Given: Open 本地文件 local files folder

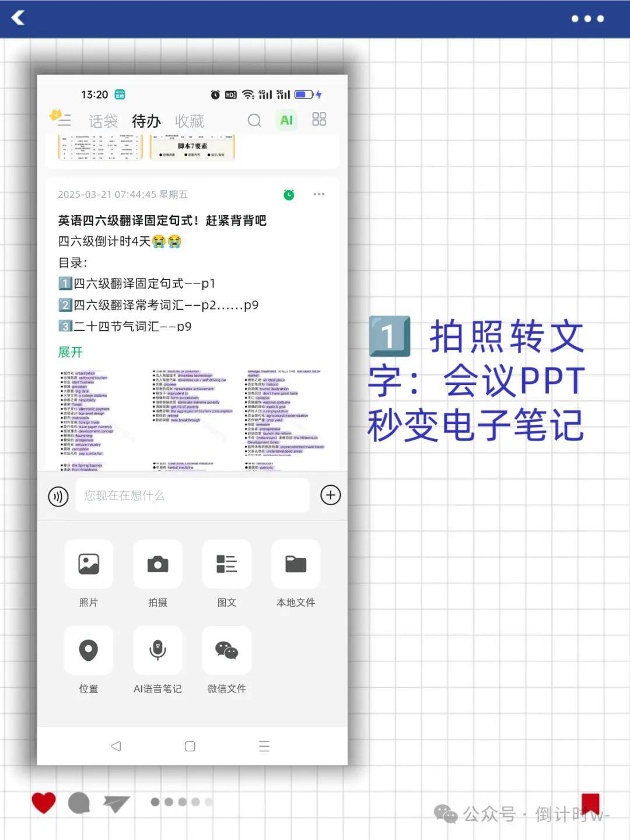Looking at the screenshot, I should [296, 565].
